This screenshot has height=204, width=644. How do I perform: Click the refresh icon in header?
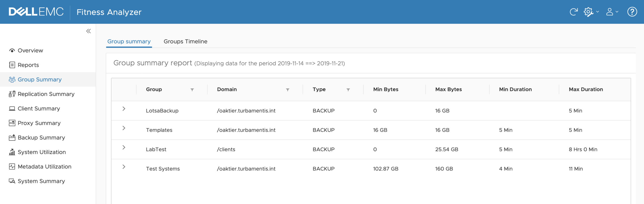pos(574,12)
